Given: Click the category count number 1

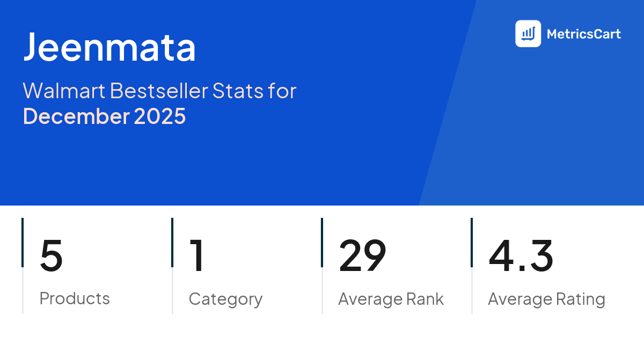Looking at the screenshot, I should tap(197, 256).
